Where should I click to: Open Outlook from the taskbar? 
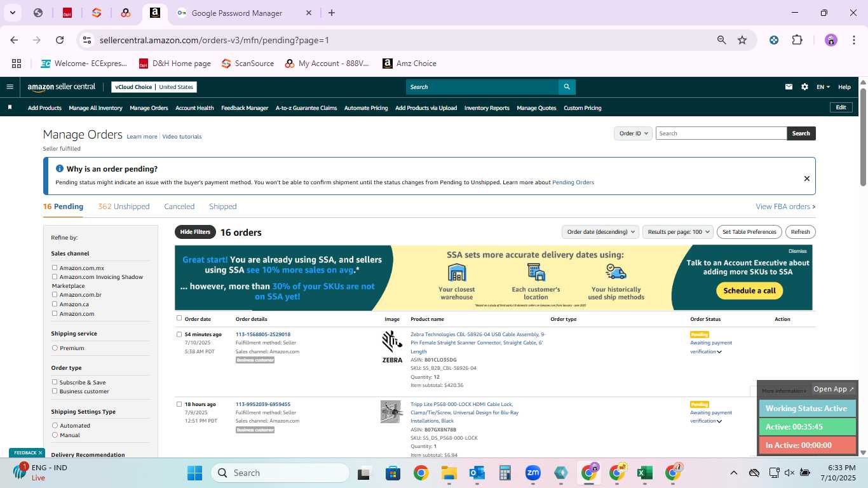coord(477,473)
